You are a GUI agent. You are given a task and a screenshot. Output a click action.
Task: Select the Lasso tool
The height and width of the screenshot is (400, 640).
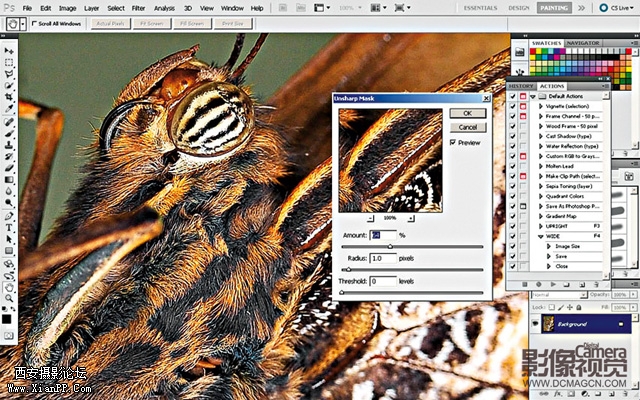[x=9, y=74]
